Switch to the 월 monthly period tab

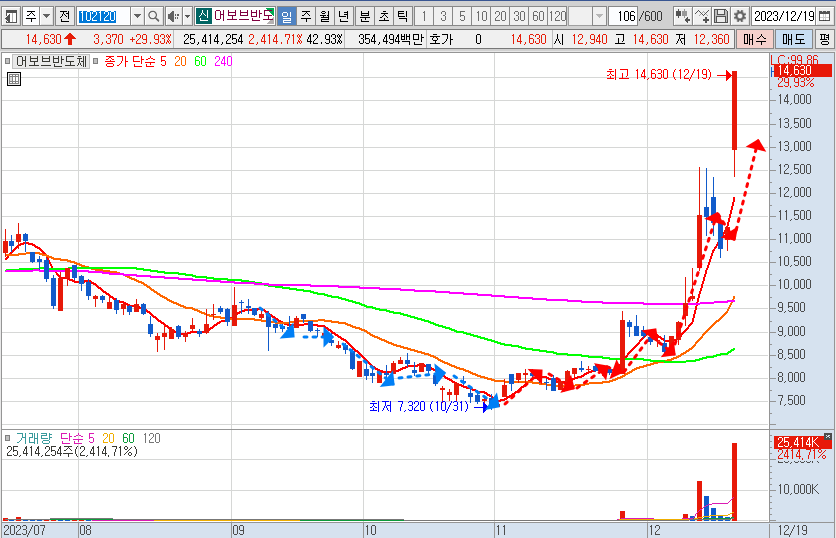click(325, 17)
